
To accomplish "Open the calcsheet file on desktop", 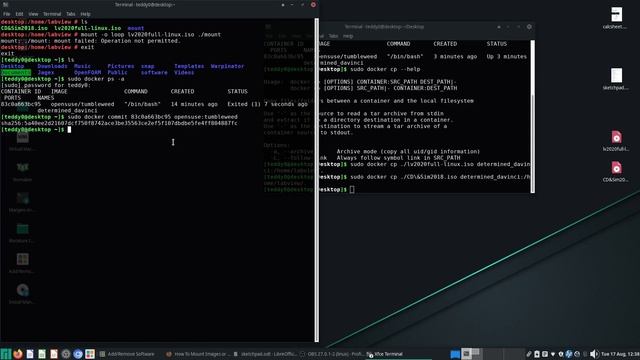I will tap(616, 18).
